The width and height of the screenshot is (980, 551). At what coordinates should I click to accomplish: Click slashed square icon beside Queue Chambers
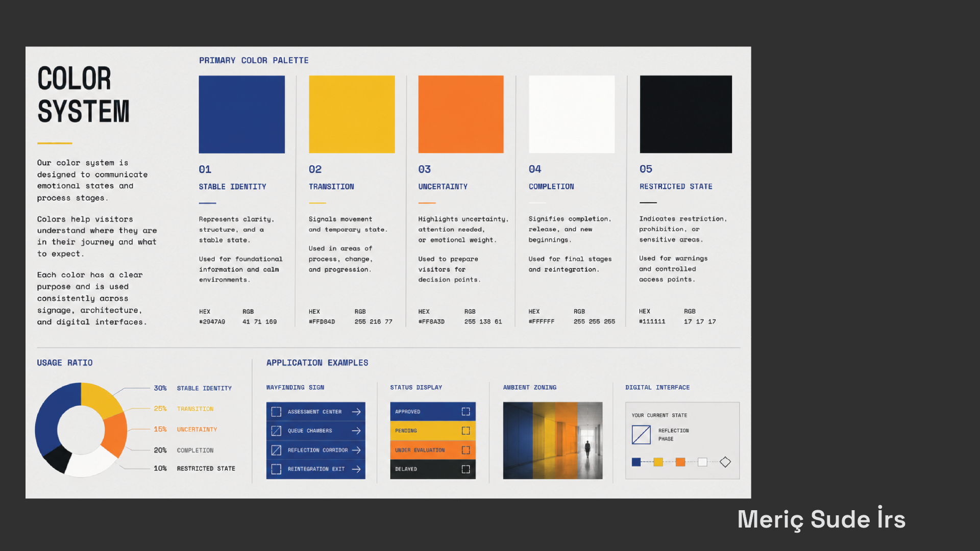(276, 431)
